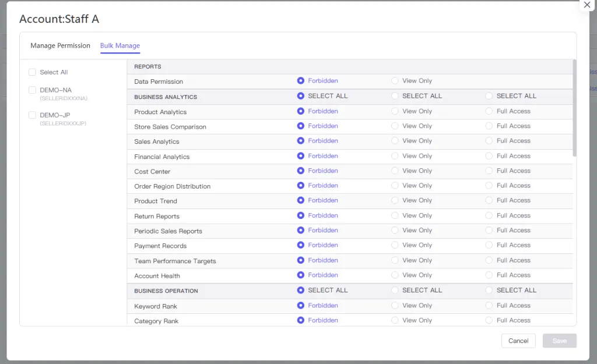
Task: Click the Account:Staff A title
Action: click(x=59, y=19)
